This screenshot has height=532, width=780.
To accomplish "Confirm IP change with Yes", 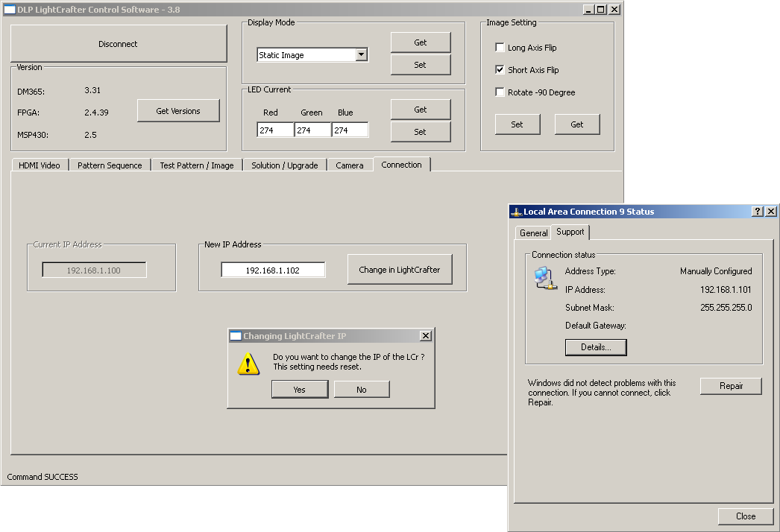I will coord(300,389).
